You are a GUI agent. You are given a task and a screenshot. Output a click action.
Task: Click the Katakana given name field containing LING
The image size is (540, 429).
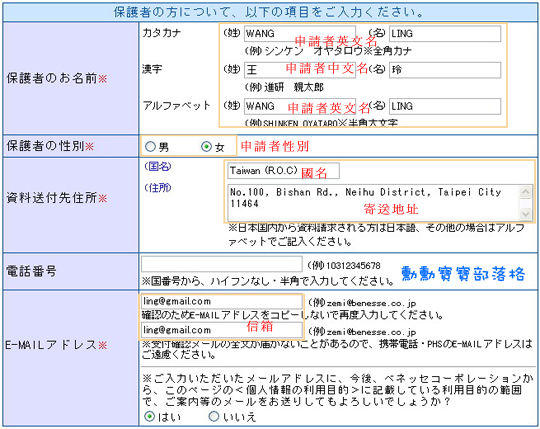click(x=445, y=34)
